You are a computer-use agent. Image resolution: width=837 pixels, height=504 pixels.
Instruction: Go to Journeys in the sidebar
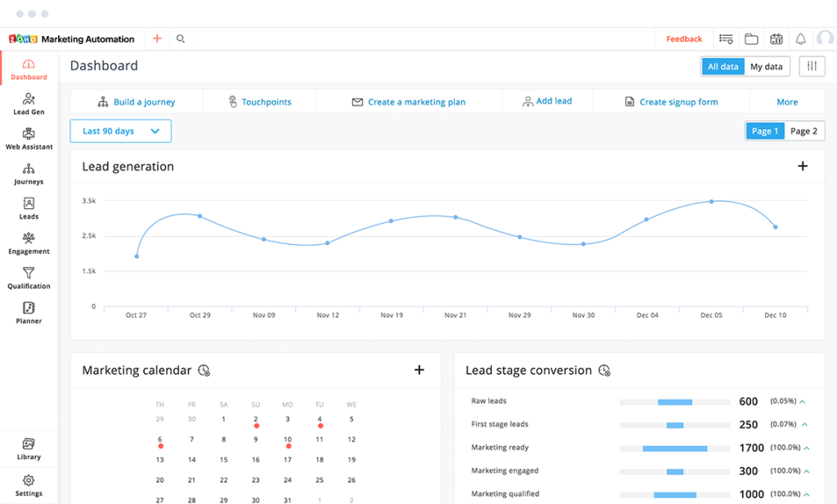tap(29, 174)
